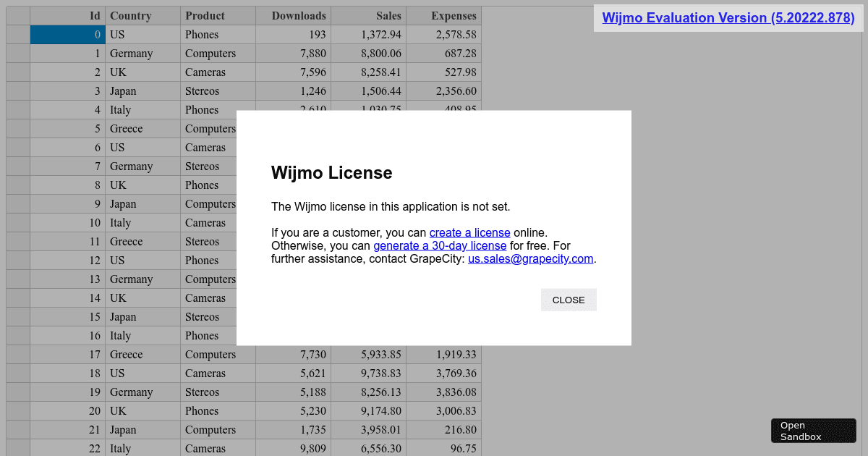Click the Sales value 5,933.85

tap(369, 355)
